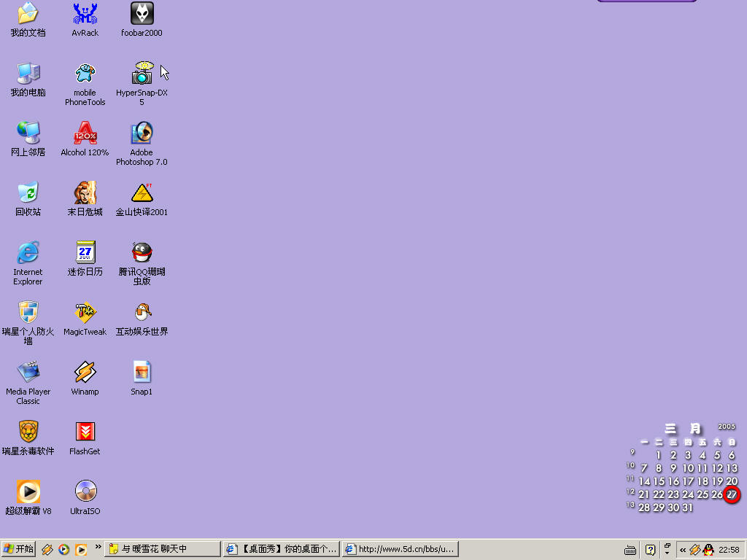Viewport: 747px width, 560px height.
Task: Launch 超级解霸 V8 player icon
Action: tap(28, 491)
